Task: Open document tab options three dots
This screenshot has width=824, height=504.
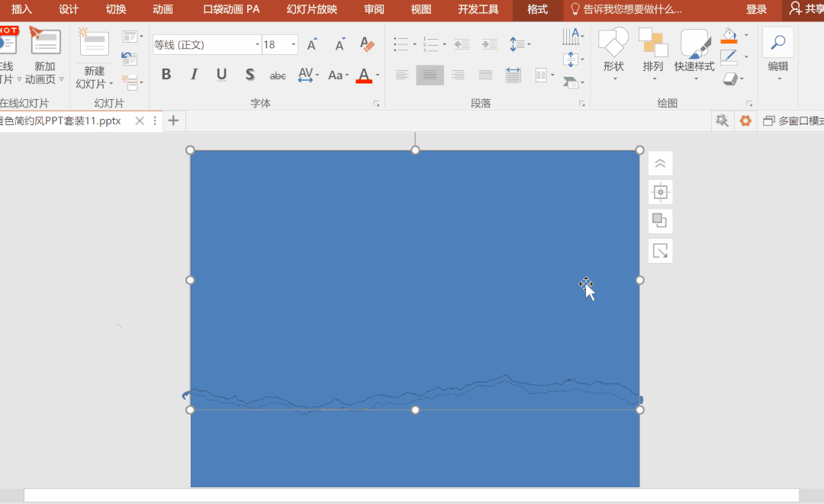Action: point(154,120)
